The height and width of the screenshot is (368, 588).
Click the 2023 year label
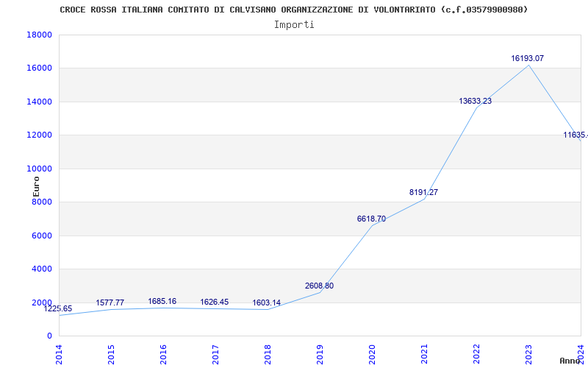pos(528,355)
